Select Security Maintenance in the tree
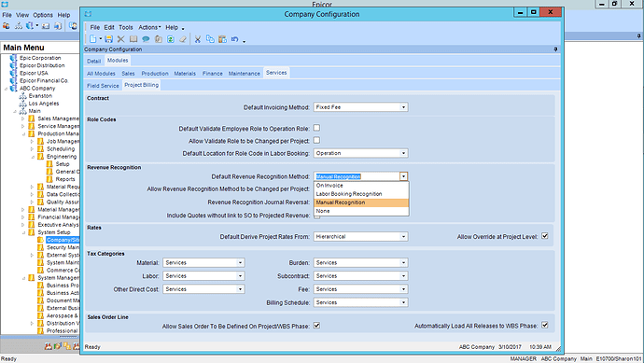This screenshot has height=363, width=644. (x=63, y=247)
